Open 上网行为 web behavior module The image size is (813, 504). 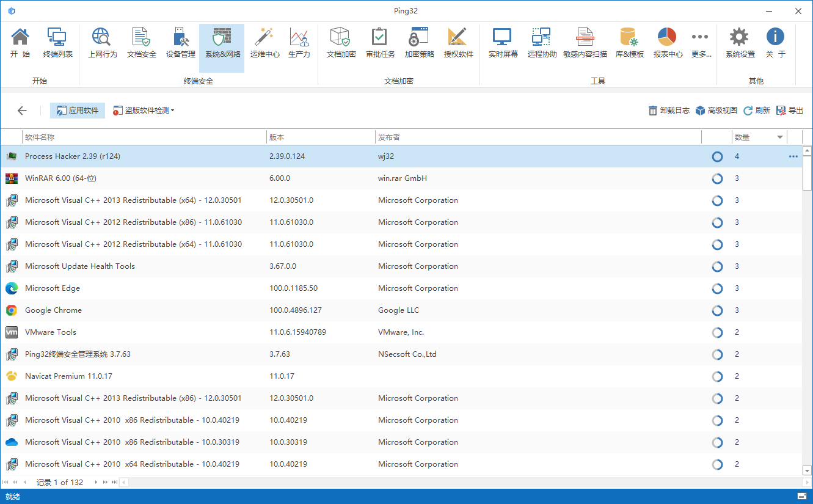click(102, 43)
